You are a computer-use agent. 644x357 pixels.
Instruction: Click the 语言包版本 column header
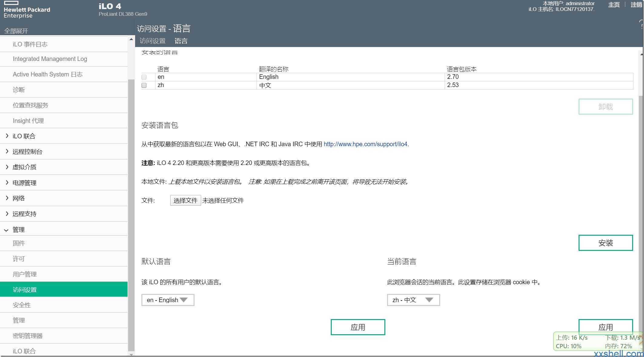coord(462,69)
